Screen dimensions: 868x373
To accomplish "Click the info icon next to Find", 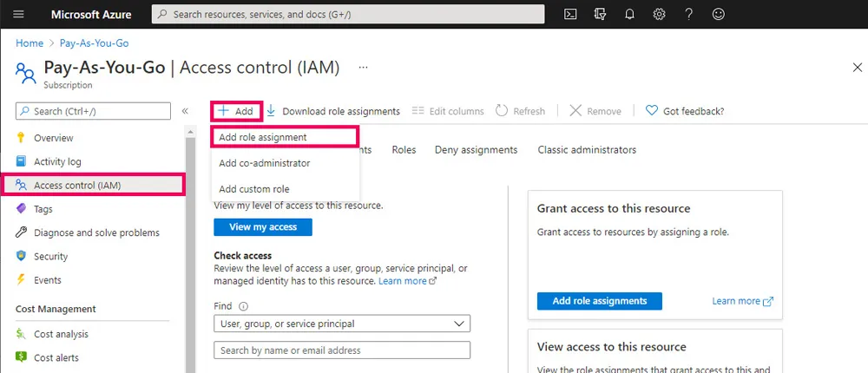I will coord(243,305).
